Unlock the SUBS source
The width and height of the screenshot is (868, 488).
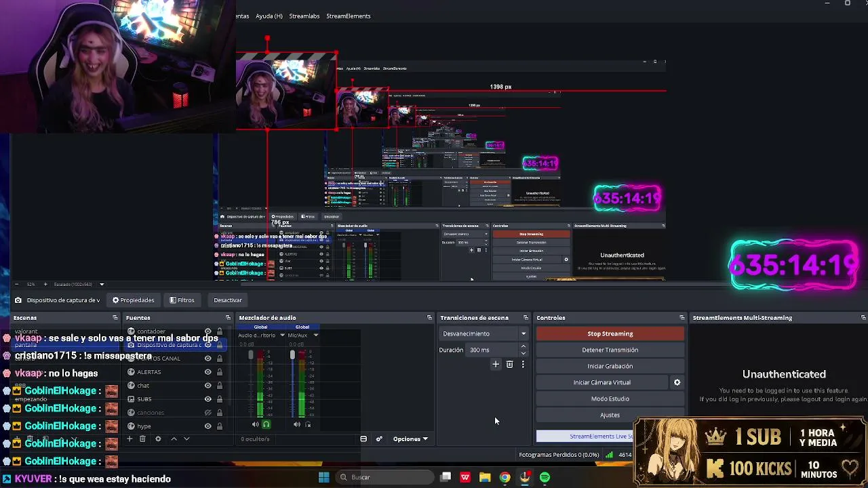[x=219, y=399]
